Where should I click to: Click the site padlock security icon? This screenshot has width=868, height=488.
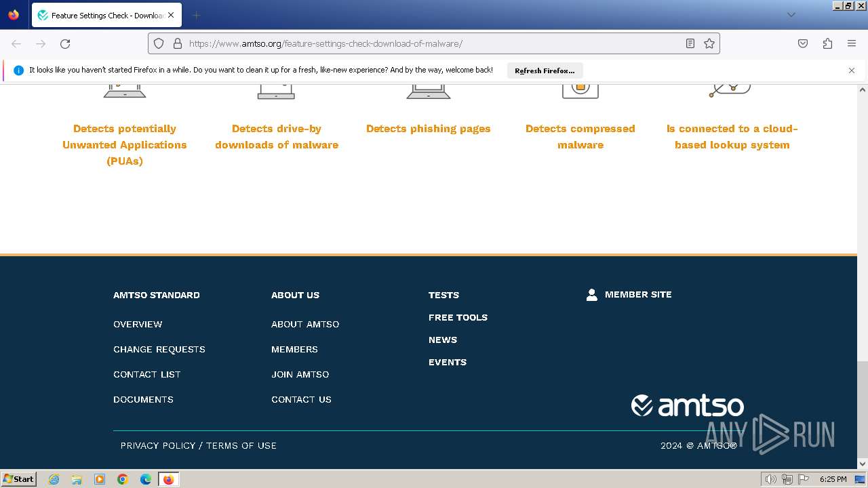(x=178, y=43)
